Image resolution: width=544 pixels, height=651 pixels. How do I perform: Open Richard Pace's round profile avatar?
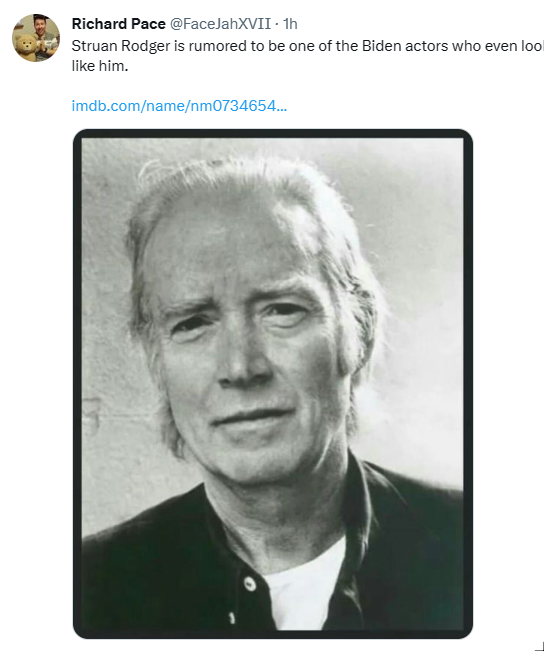pyautogui.click(x=36, y=38)
